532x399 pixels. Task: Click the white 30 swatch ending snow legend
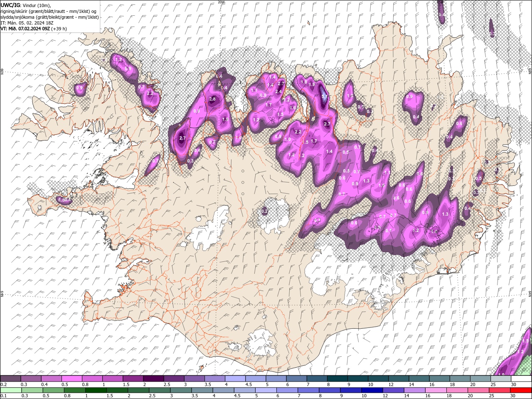coord(521,379)
